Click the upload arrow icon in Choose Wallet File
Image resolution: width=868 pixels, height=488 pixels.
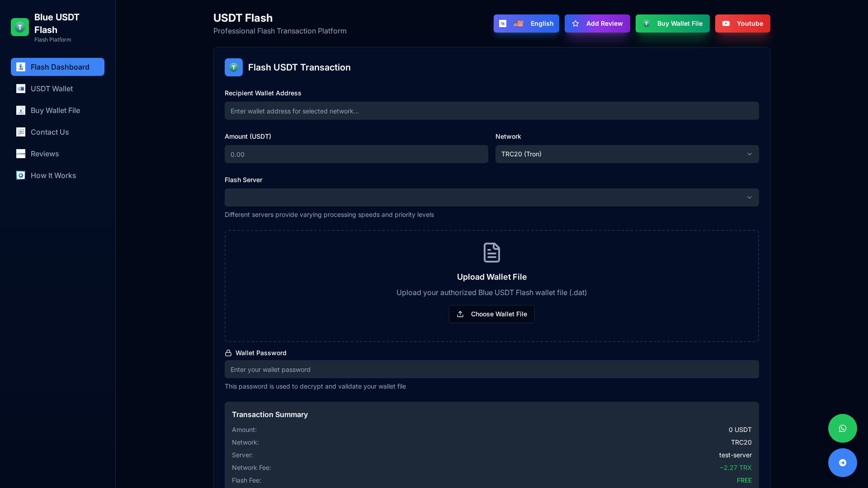(x=460, y=314)
